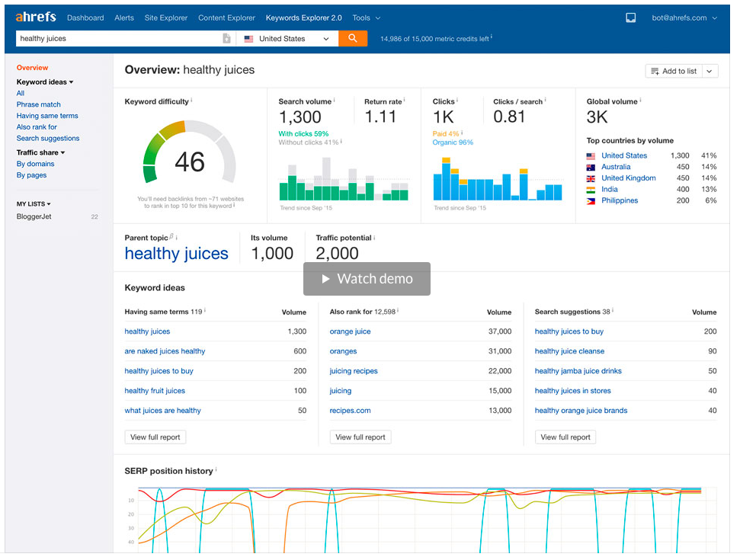Viewport: 756px width, 557px height.
Task: Select Keywords Explorer 2.0 tab
Action: pyautogui.click(x=304, y=18)
